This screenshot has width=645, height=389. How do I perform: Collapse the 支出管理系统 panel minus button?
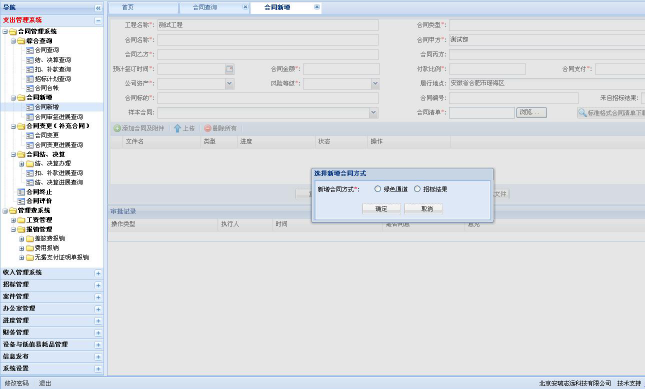(98, 20)
